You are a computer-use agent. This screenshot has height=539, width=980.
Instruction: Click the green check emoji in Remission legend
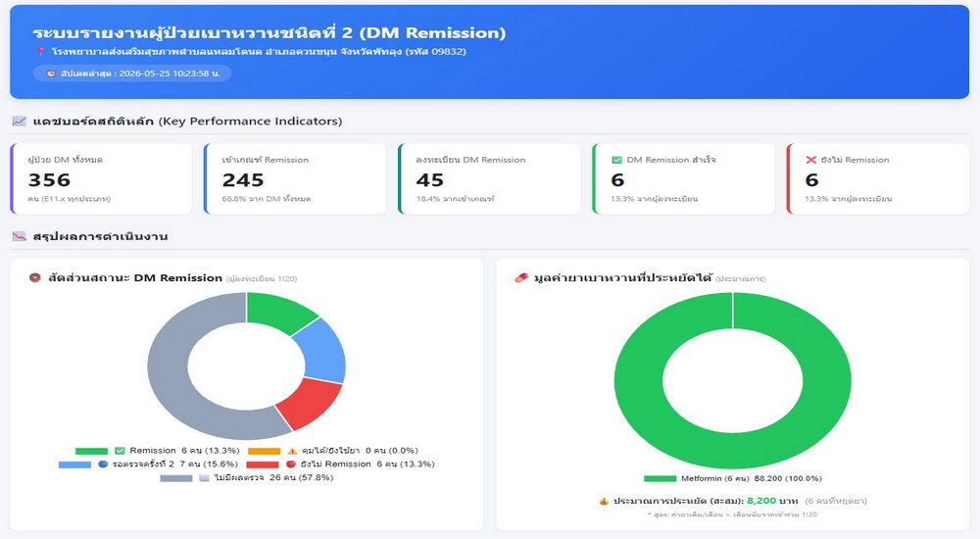point(120,450)
